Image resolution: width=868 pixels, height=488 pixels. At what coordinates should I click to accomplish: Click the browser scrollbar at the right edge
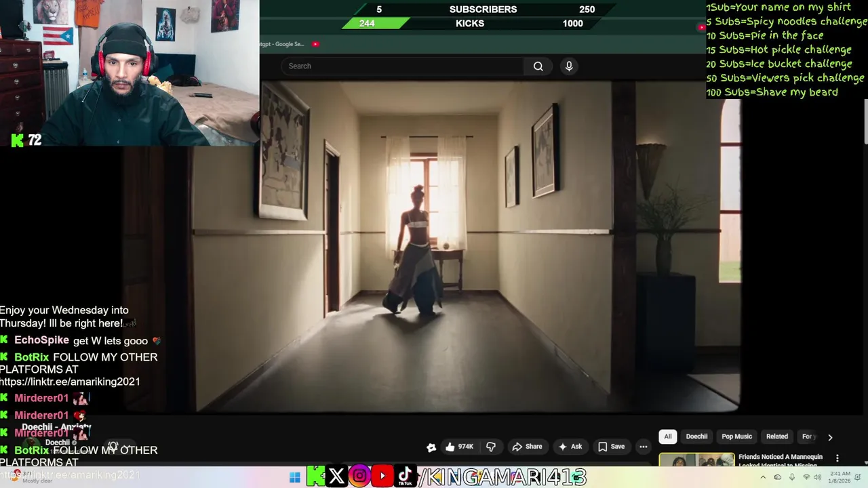click(866, 122)
